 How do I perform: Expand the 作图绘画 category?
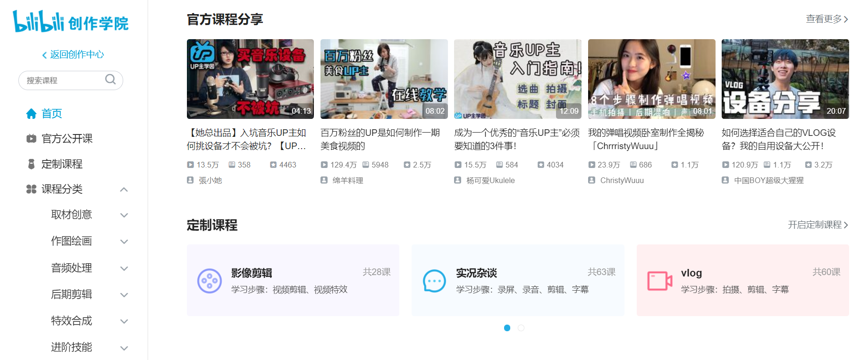tap(124, 242)
